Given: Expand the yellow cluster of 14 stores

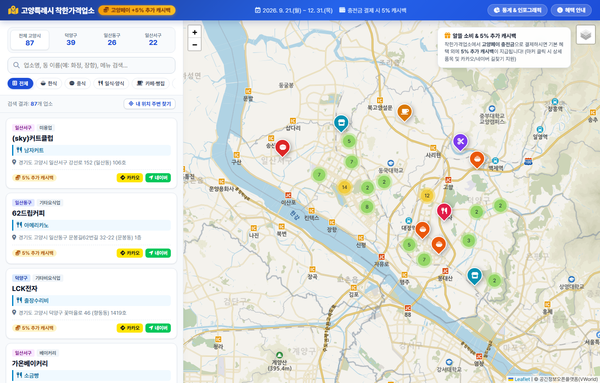Looking at the screenshot, I should [x=344, y=187].
